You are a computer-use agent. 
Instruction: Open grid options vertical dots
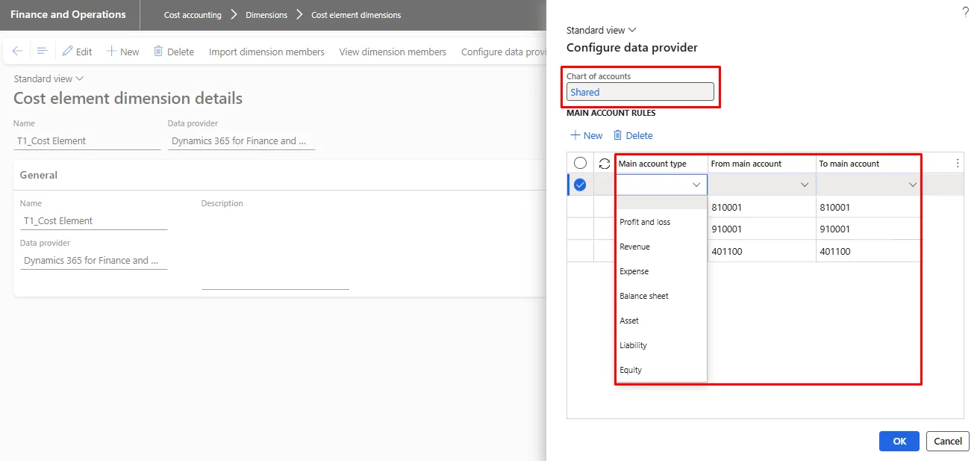(958, 163)
